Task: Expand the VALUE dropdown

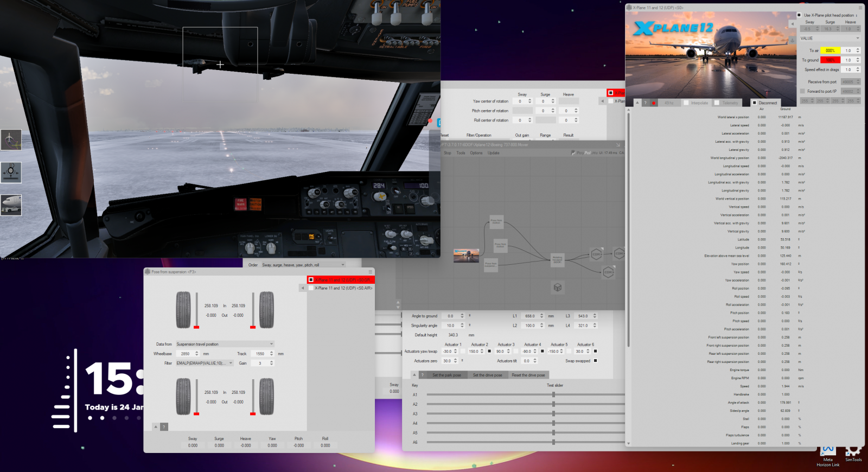Action: point(830,39)
